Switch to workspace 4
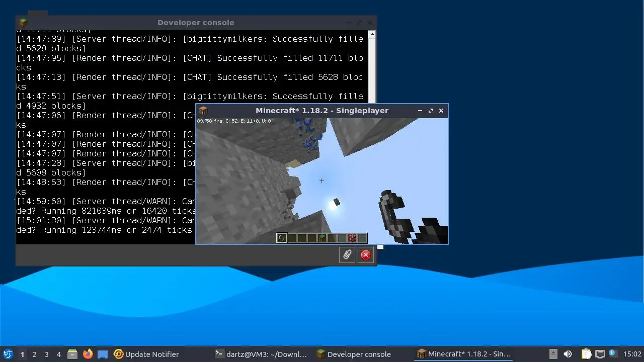The width and height of the screenshot is (644, 362). 58,354
